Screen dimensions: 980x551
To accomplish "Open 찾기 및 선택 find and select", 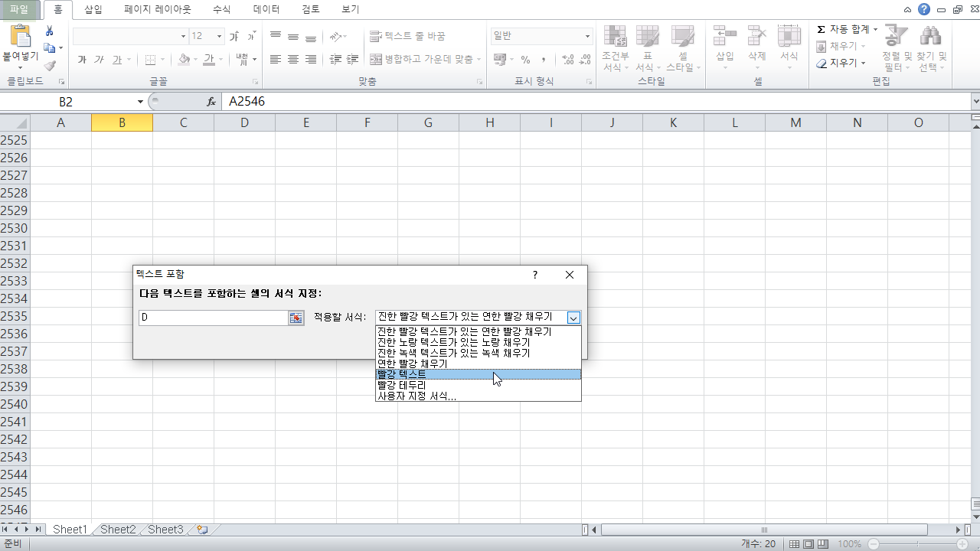I will coord(931,48).
